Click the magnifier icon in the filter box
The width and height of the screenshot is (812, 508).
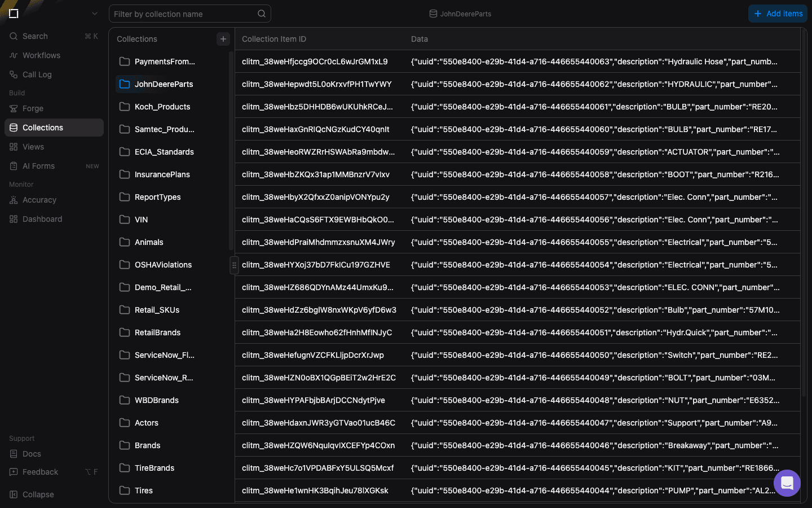tap(262, 14)
